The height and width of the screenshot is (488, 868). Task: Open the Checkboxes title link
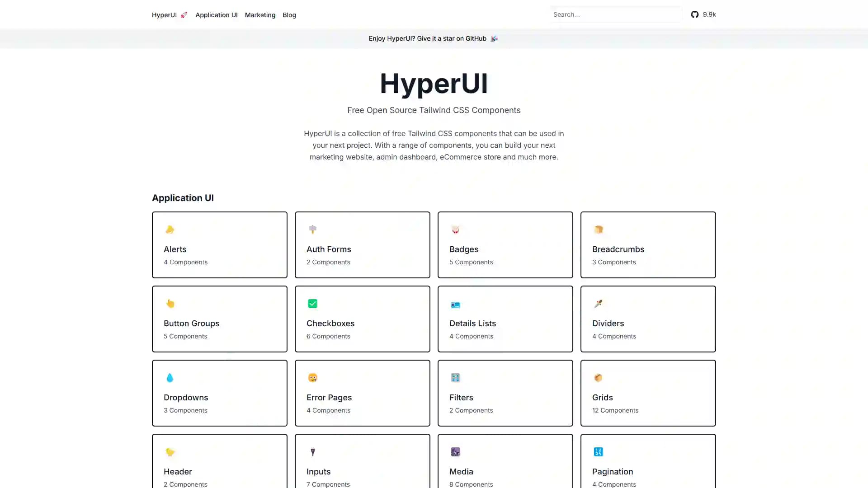pyautogui.click(x=330, y=324)
